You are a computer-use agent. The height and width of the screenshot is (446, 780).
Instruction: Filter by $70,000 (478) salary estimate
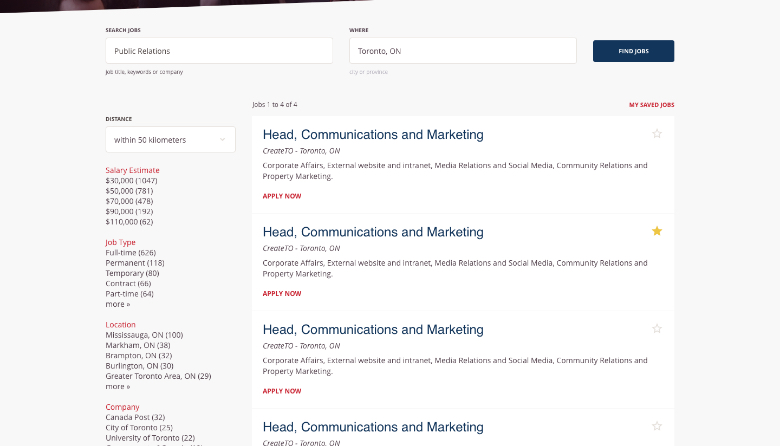[x=129, y=201]
